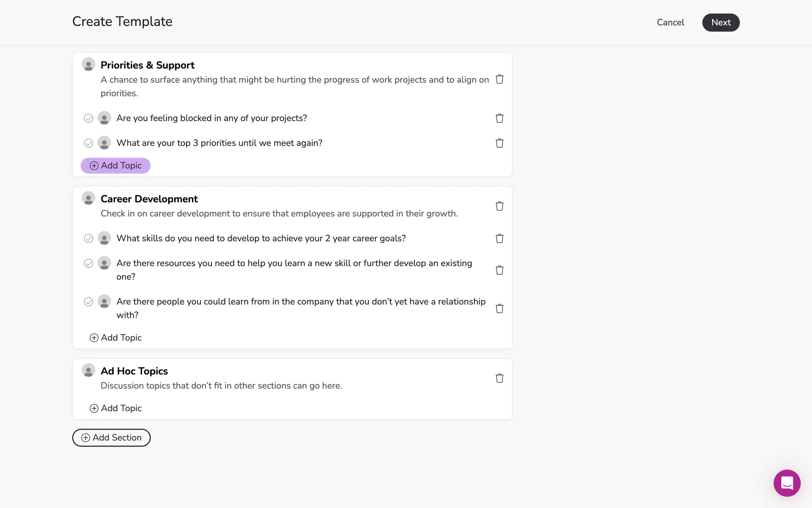This screenshot has width=812, height=508.
Task: Delete the 'feeling blocked' topic
Action: tap(499, 118)
